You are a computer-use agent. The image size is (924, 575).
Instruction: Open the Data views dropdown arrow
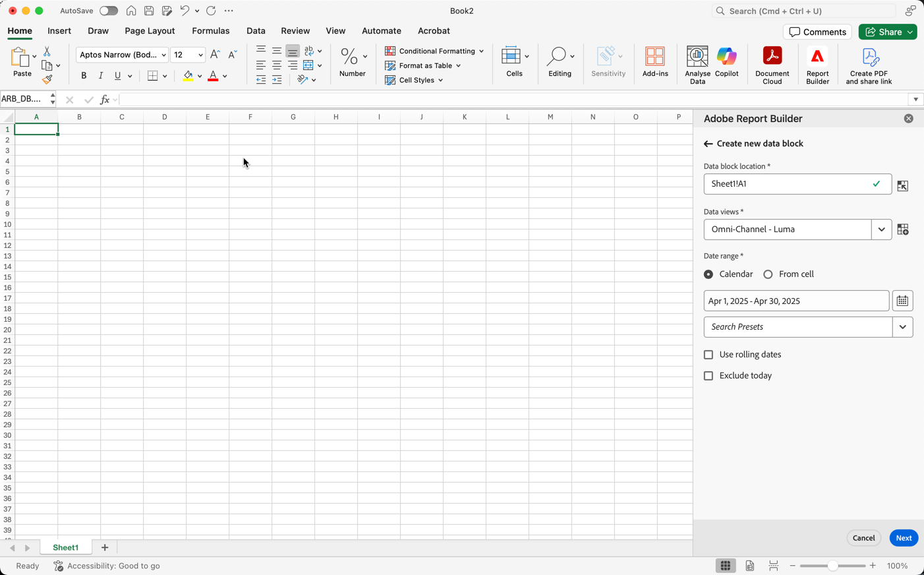coord(881,229)
